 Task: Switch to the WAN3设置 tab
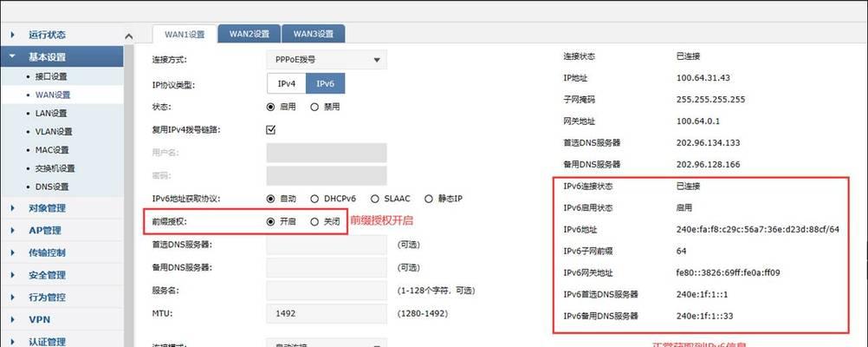coord(314,34)
